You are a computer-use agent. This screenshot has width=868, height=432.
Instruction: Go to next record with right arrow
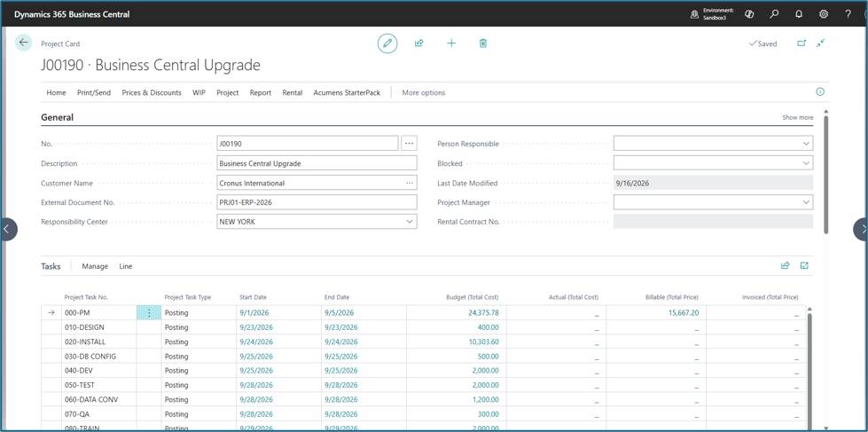861,229
